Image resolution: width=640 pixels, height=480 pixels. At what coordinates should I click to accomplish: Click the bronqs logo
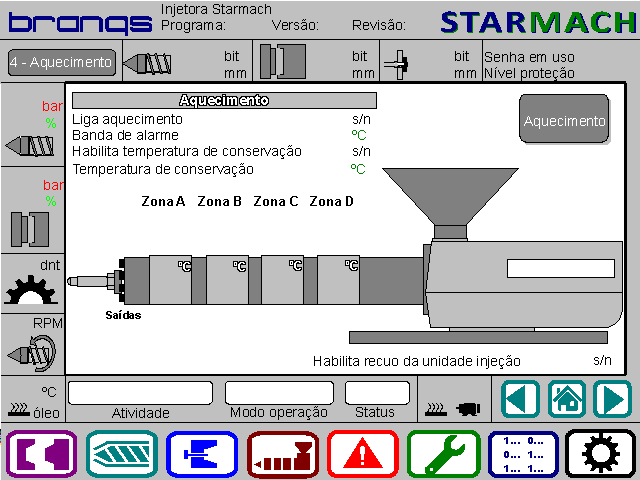[80, 23]
